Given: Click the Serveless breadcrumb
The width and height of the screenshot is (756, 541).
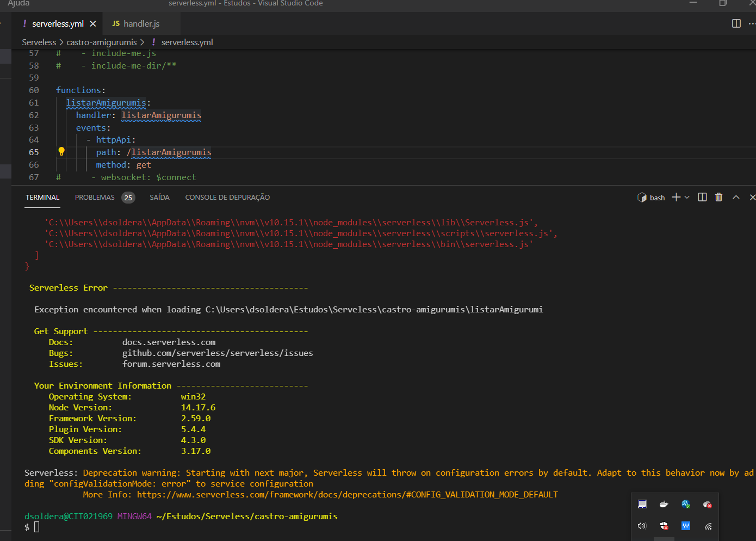Looking at the screenshot, I should coord(39,42).
